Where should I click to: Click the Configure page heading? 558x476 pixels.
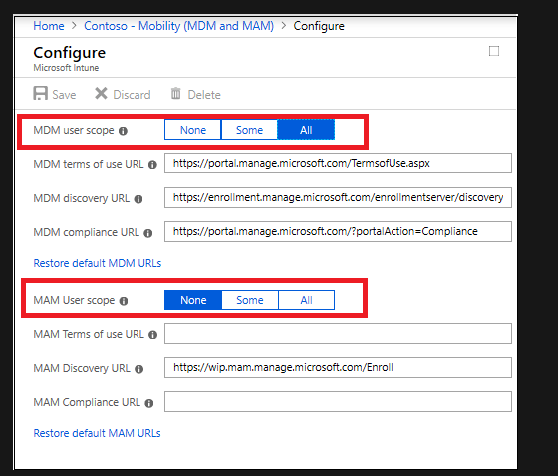pyautogui.click(x=70, y=53)
